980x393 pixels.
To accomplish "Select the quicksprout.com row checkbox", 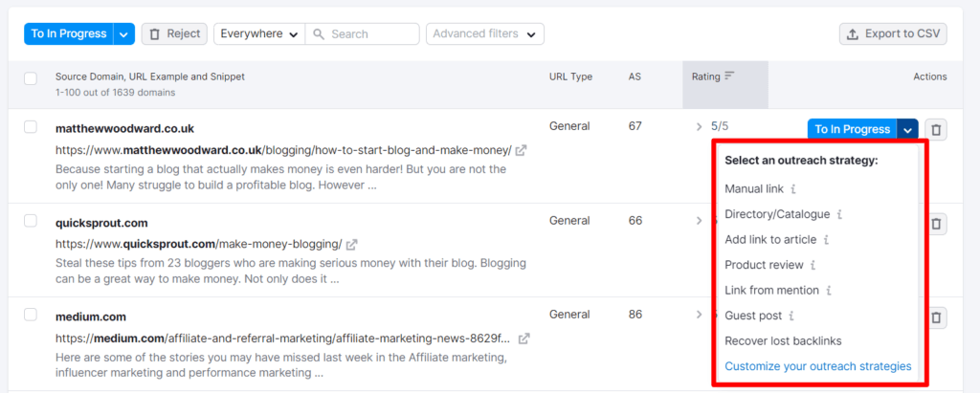I will tap(31, 221).
